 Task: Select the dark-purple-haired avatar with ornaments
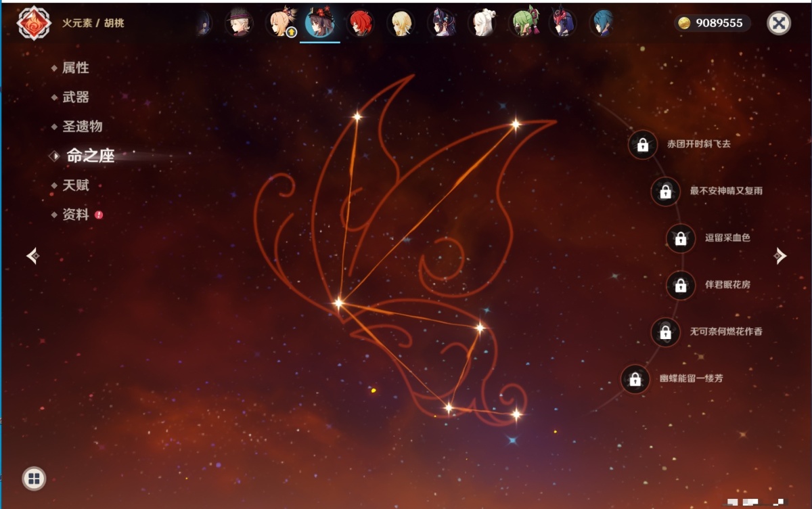[x=441, y=23]
